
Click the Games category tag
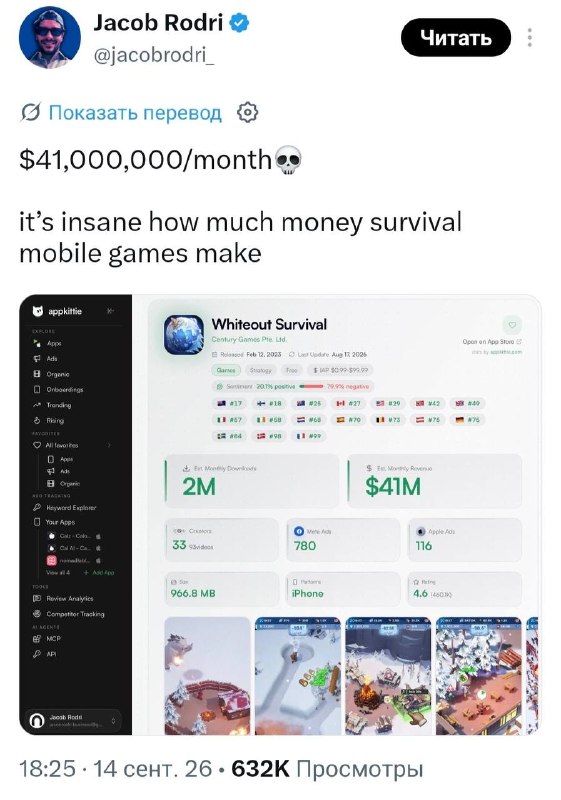226,370
